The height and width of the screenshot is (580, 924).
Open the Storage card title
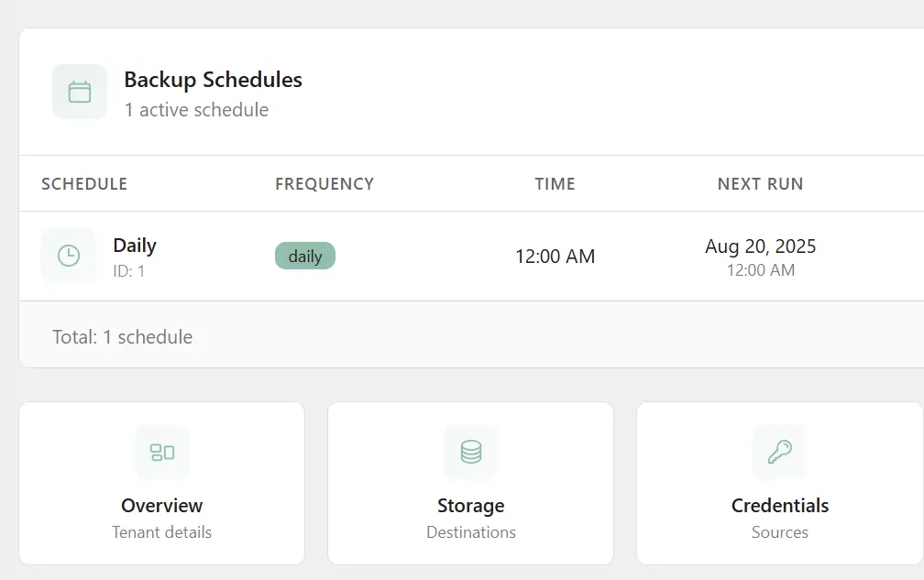(471, 506)
